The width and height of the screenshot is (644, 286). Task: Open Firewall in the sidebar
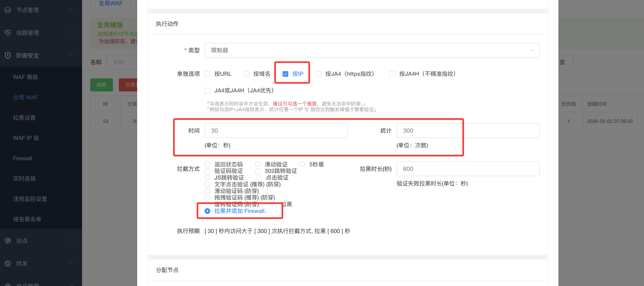tap(23, 158)
